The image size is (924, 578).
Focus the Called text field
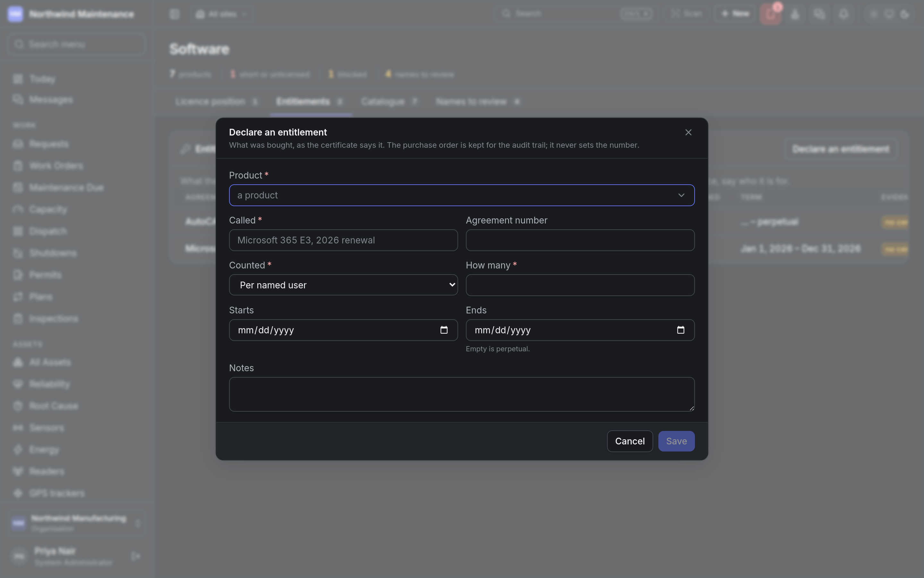tap(343, 240)
